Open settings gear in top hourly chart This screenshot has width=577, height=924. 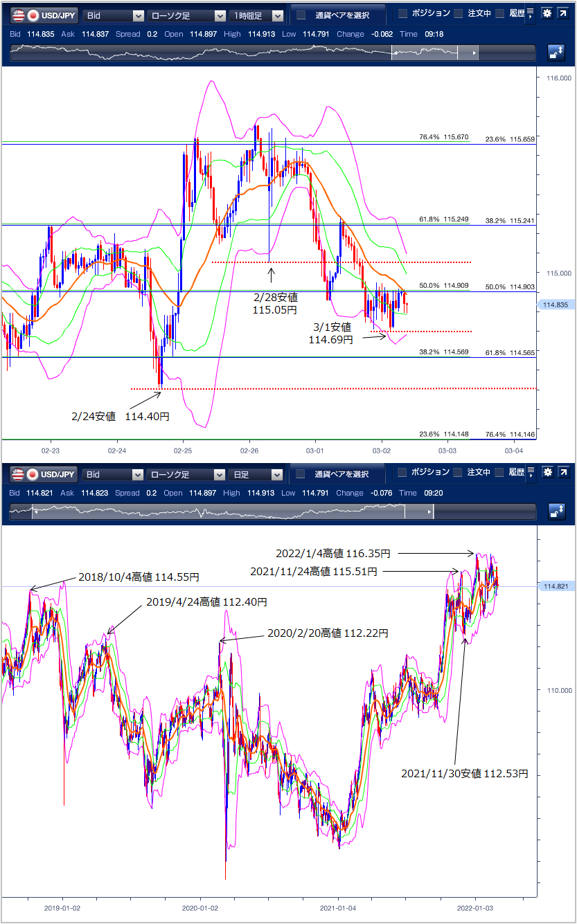click(547, 14)
